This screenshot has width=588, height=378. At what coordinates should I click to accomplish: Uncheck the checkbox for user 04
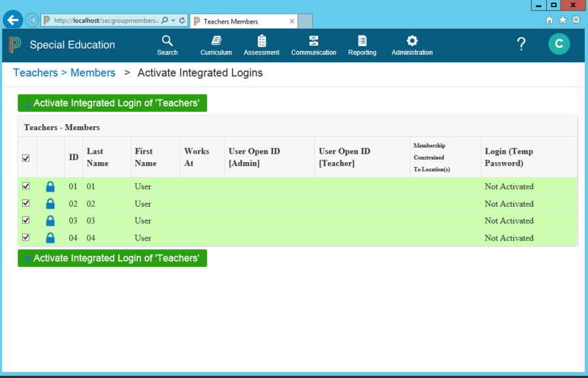pyautogui.click(x=26, y=237)
